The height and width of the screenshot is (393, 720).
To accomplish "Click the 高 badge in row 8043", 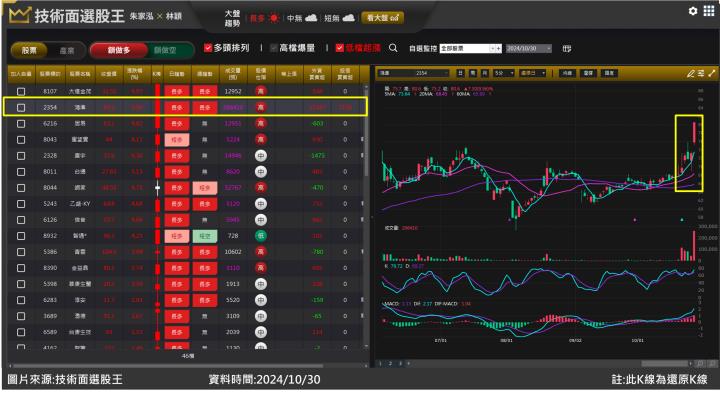I will coord(260,140).
